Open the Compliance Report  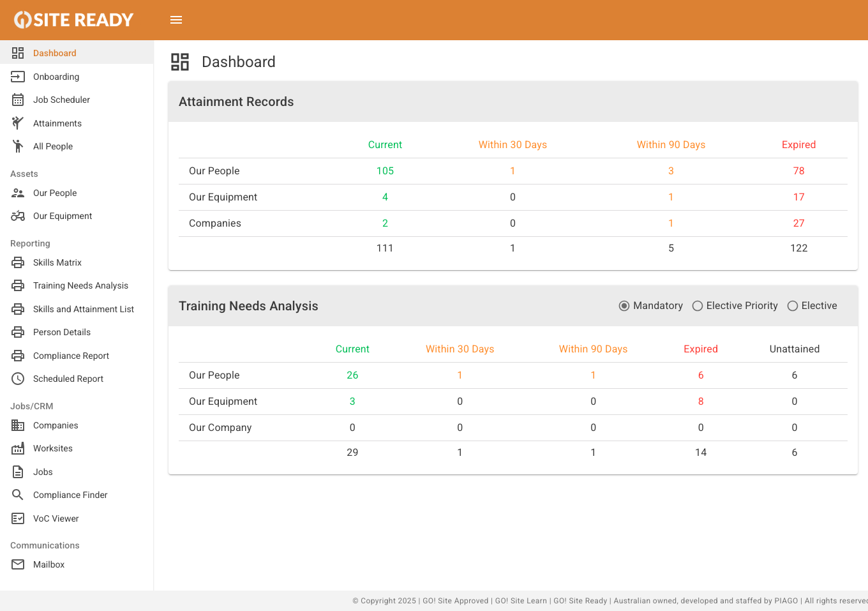pos(77,356)
